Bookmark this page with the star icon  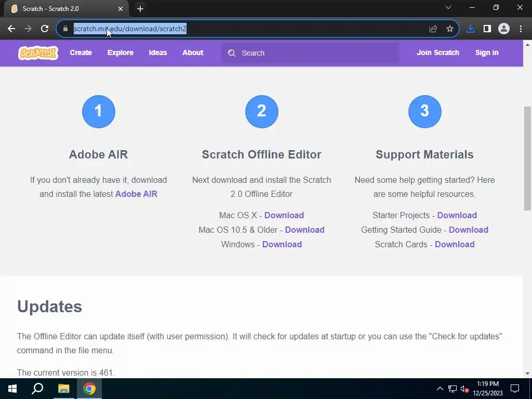click(x=450, y=29)
